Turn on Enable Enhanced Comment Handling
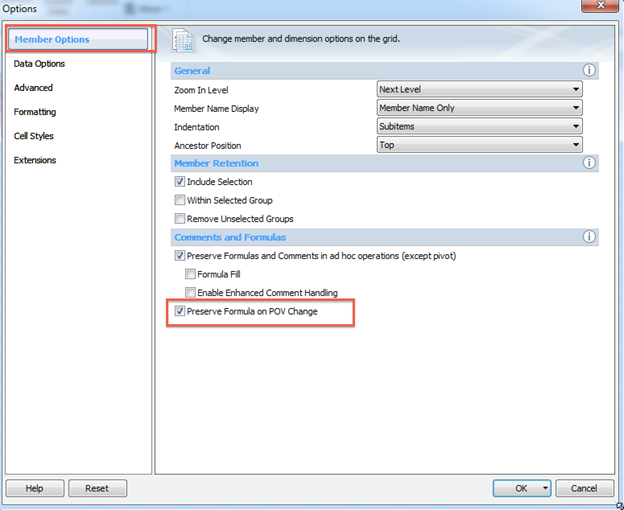The height and width of the screenshot is (510, 624). [191, 293]
